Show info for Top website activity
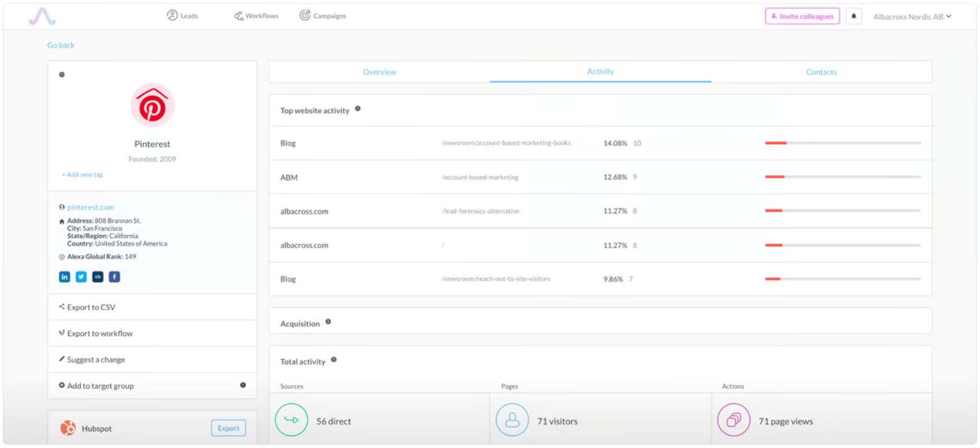Image resolution: width=980 pixels, height=448 pixels. [357, 109]
